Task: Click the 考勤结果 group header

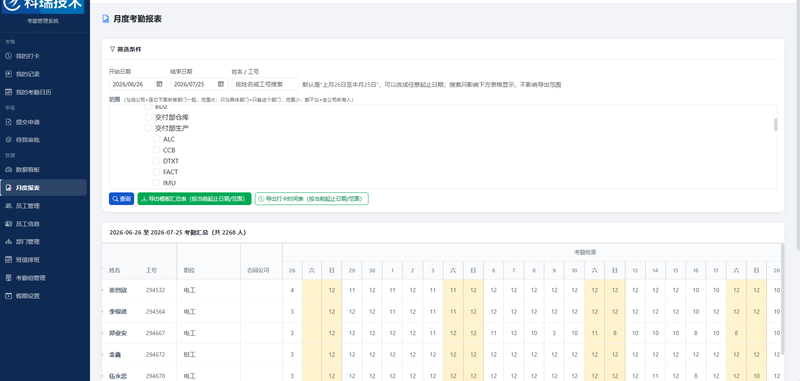Action: pyautogui.click(x=585, y=252)
